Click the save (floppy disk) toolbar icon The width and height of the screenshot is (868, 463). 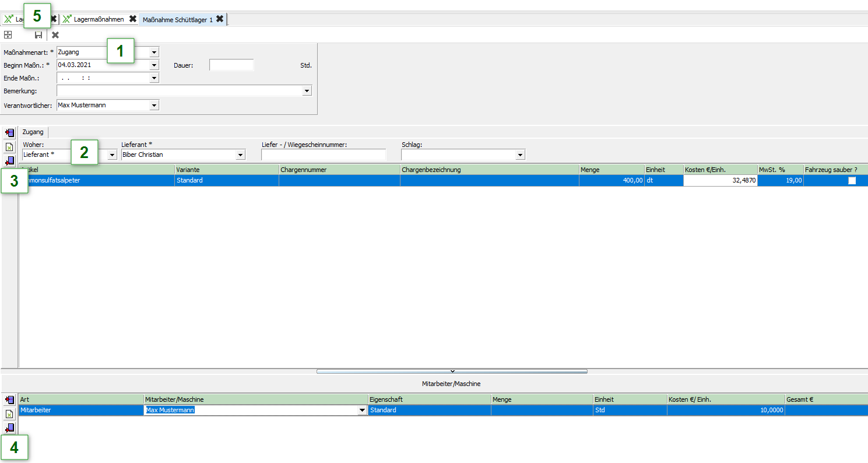point(38,35)
